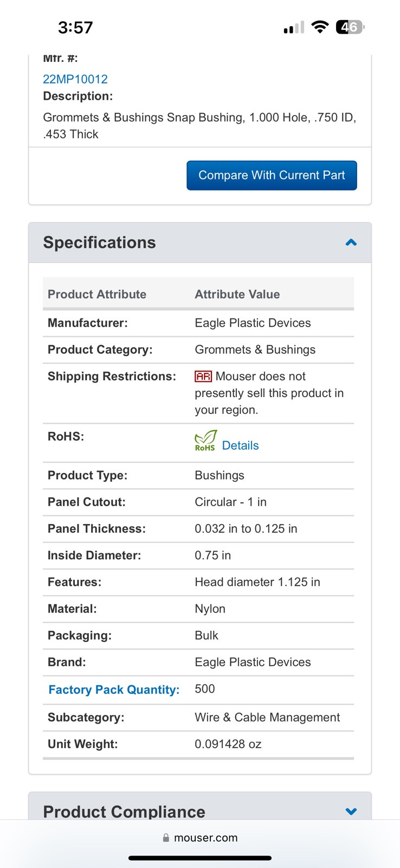The image size is (400, 868).
Task: Tap the Wi-Fi icon in status bar
Action: [320, 27]
